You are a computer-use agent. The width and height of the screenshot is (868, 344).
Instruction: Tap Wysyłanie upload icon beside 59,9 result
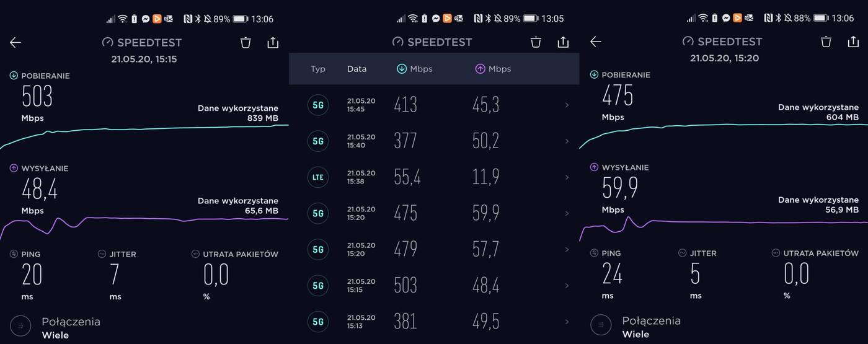point(594,167)
